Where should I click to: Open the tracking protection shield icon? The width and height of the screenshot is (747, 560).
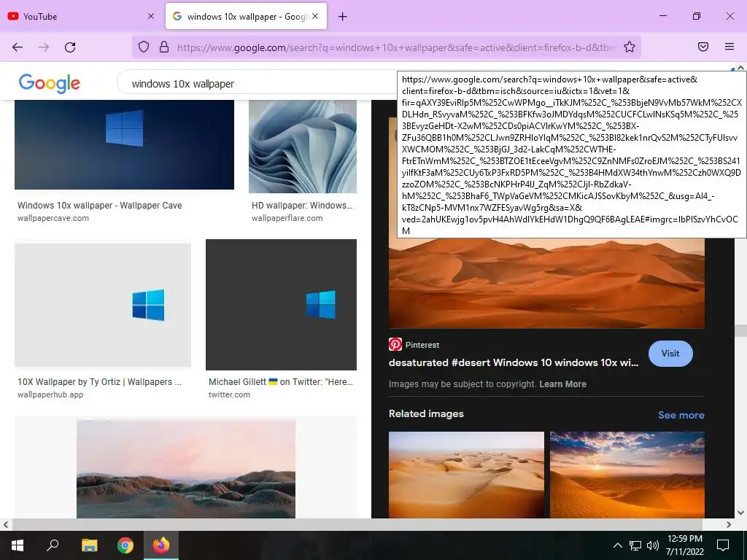click(144, 47)
